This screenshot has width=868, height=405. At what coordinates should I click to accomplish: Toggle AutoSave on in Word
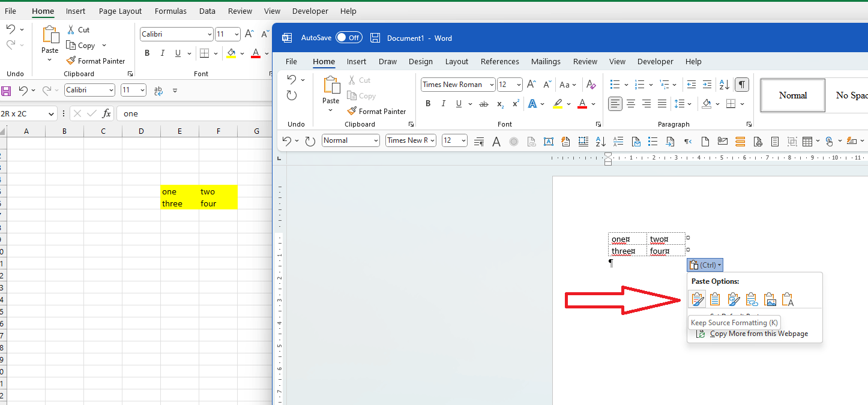point(349,37)
